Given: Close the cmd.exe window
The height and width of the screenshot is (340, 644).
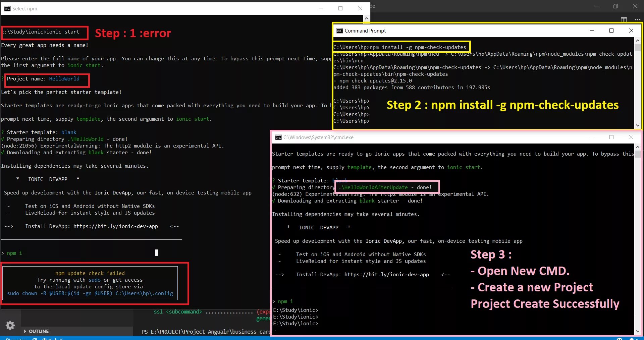Looking at the screenshot, I should (x=631, y=137).
